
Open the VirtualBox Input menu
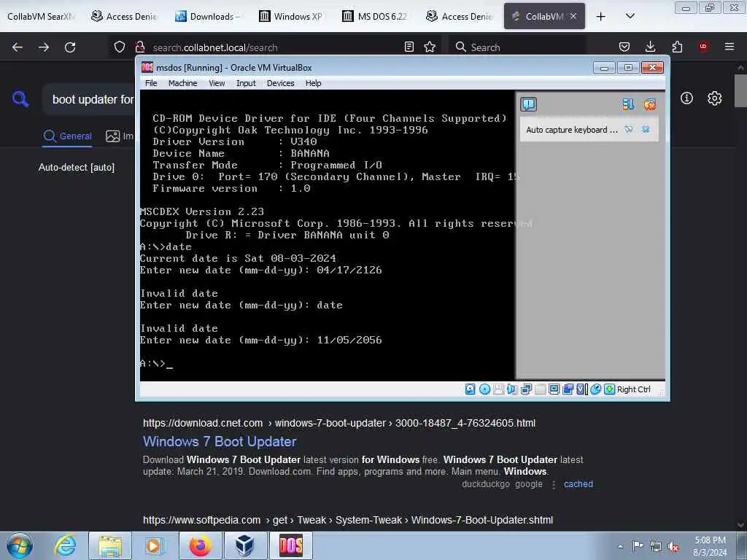tap(246, 83)
